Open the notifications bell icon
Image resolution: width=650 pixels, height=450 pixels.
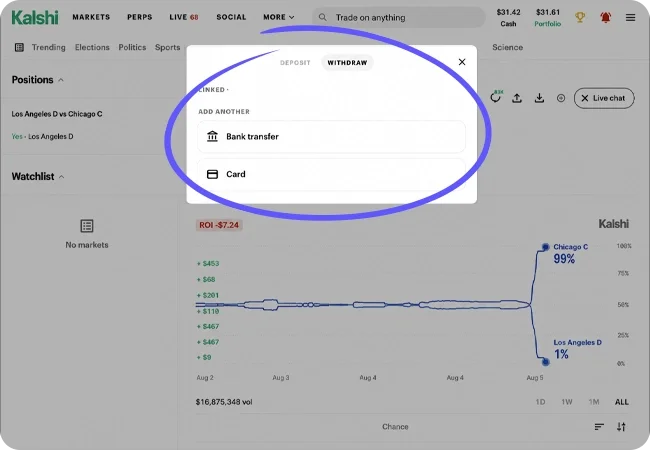point(606,17)
